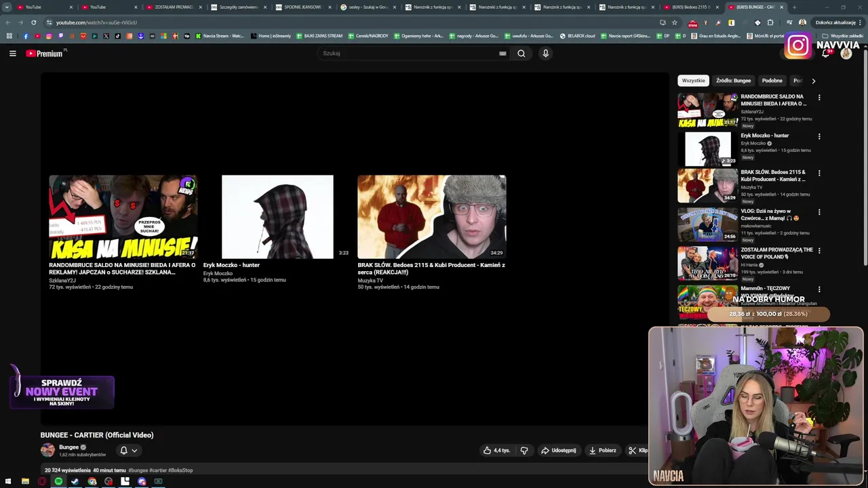The image size is (868, 488).
Task: Open options for Mamm0n TĘCZOWY sidebar video
Action: pyautogui.click(x=818, y=289)
